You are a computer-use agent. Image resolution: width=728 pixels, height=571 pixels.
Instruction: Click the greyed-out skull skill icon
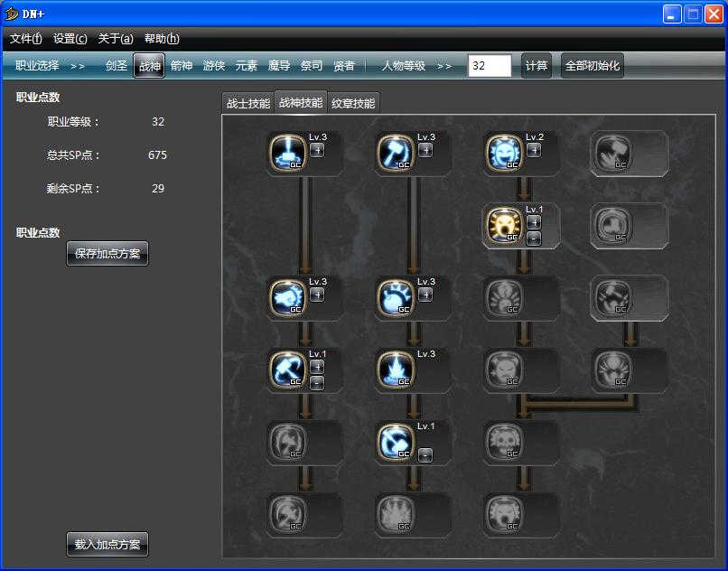[503, 441]
